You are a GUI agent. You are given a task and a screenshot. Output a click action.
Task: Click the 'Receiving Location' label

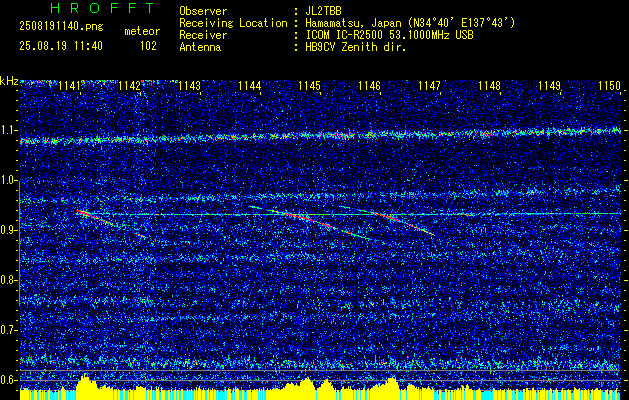[x=233, y=23]
